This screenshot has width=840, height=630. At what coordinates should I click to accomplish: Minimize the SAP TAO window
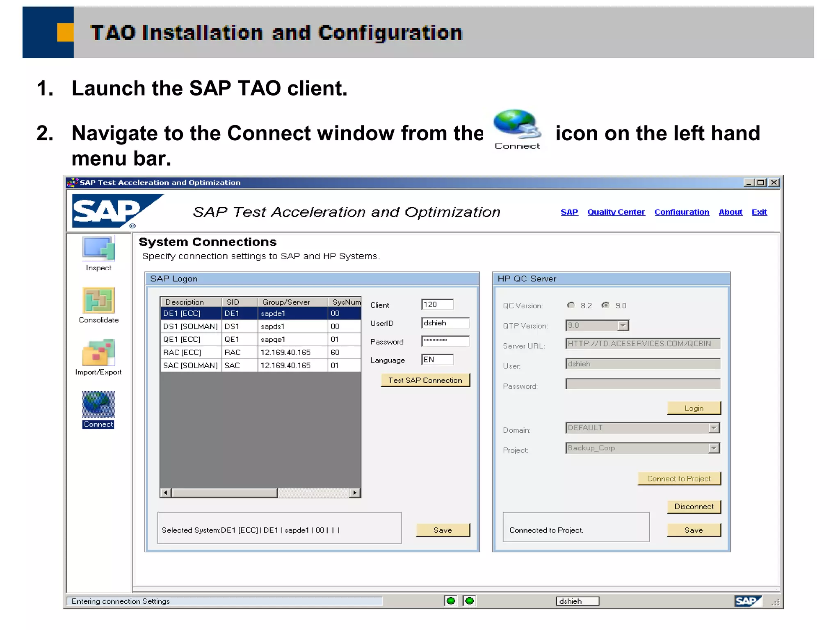pos(749,183)
